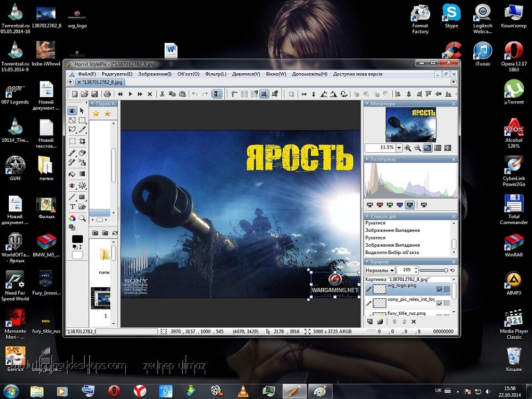Toggle the fit-to-window view button in Мініатюра
Image resolution: width=532 pixels, height=399 pixels.
click(x=428, y=148)
